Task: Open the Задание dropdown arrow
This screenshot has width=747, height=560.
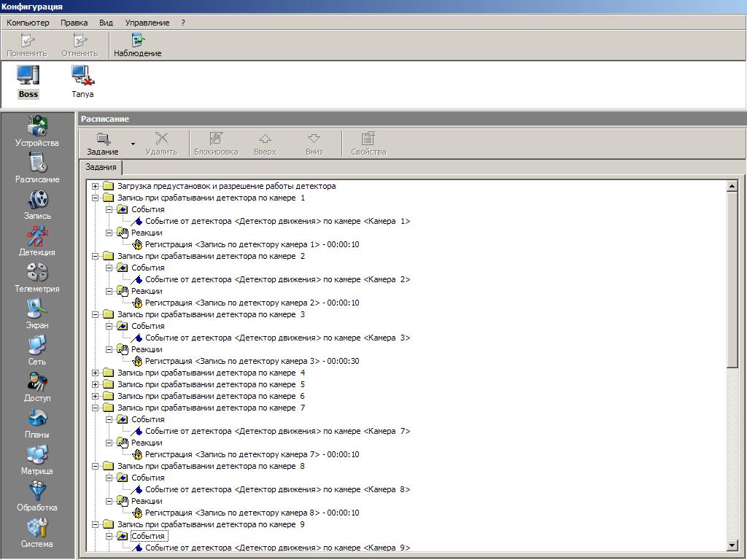Action: (x=133, y=144)
